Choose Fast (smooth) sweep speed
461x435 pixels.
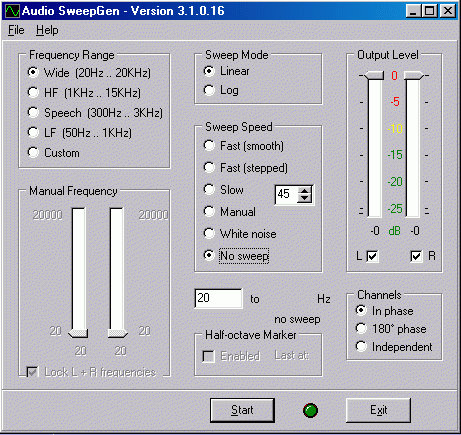click(x=244, y=146)
